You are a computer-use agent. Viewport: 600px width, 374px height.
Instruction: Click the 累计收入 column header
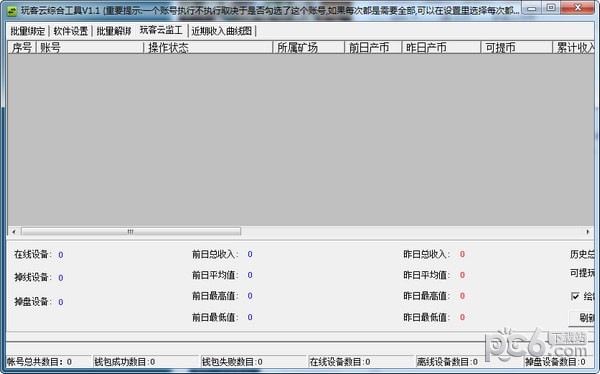click(x=574, y=47)
